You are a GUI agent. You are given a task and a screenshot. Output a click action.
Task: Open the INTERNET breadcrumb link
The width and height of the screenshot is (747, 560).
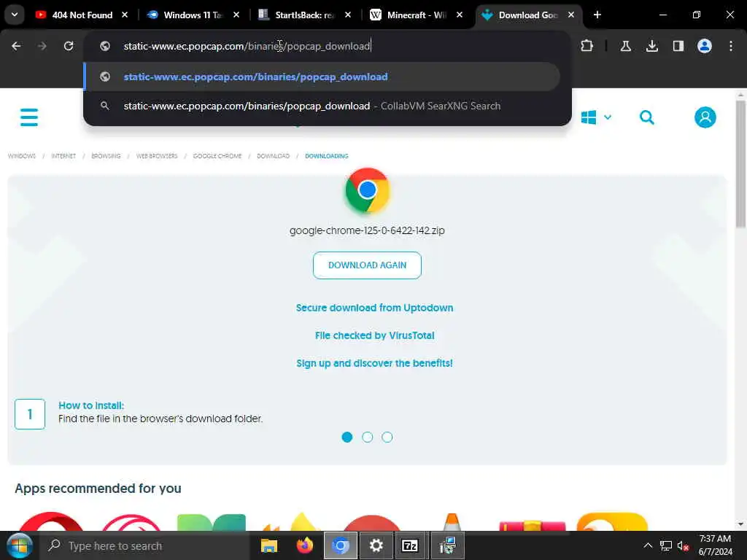tap(63, 156)
